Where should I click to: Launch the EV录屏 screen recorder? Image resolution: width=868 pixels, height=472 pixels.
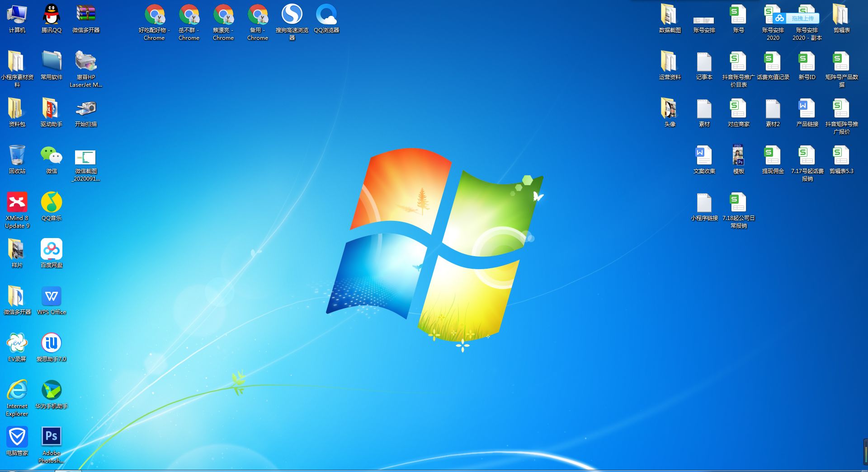(x=17, y=344)
